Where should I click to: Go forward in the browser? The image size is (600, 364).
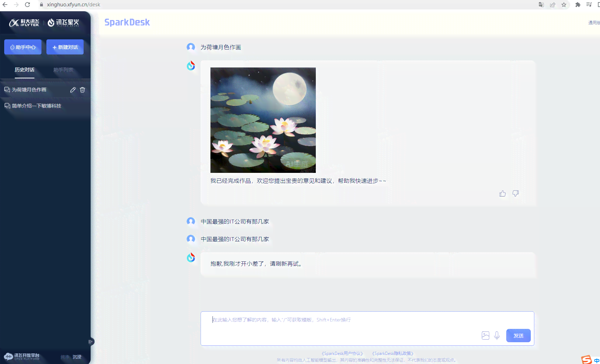click(x=16, y=5)
